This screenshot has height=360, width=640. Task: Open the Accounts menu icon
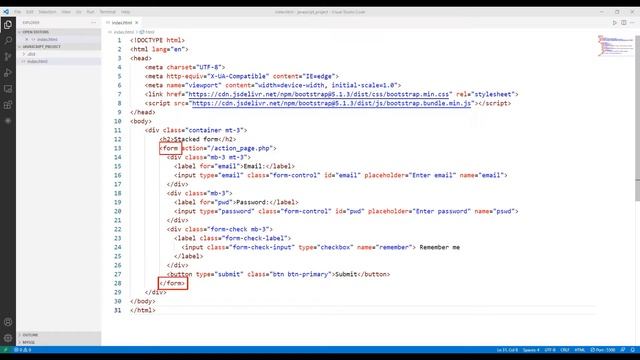[x=8, y=322]
